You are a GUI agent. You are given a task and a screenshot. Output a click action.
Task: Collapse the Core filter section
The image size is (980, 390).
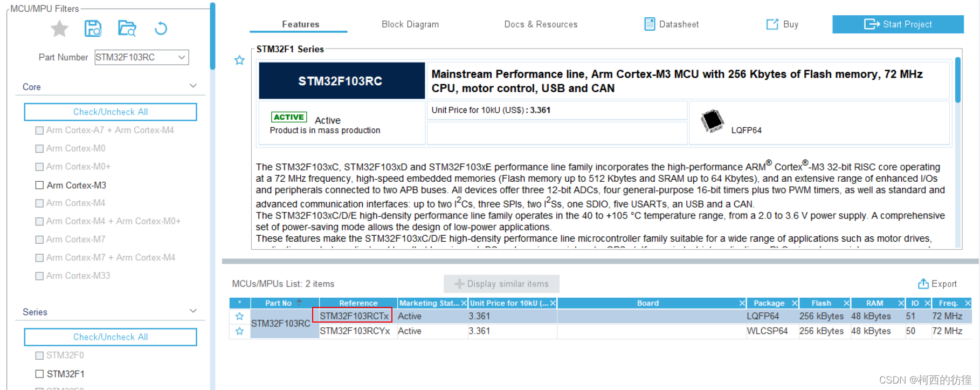click(193, 86)
